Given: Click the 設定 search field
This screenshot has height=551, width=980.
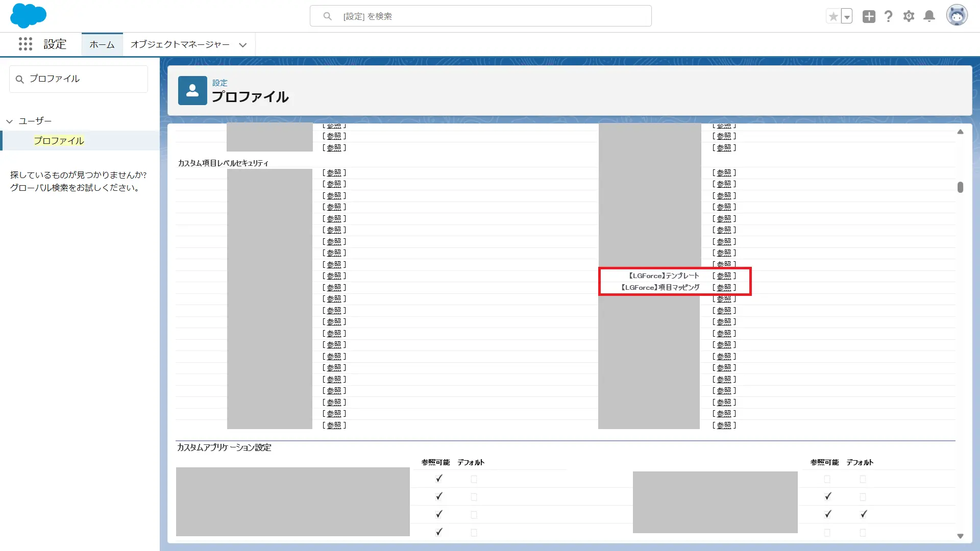Looking at the screenshot, I should click(480, 16).
